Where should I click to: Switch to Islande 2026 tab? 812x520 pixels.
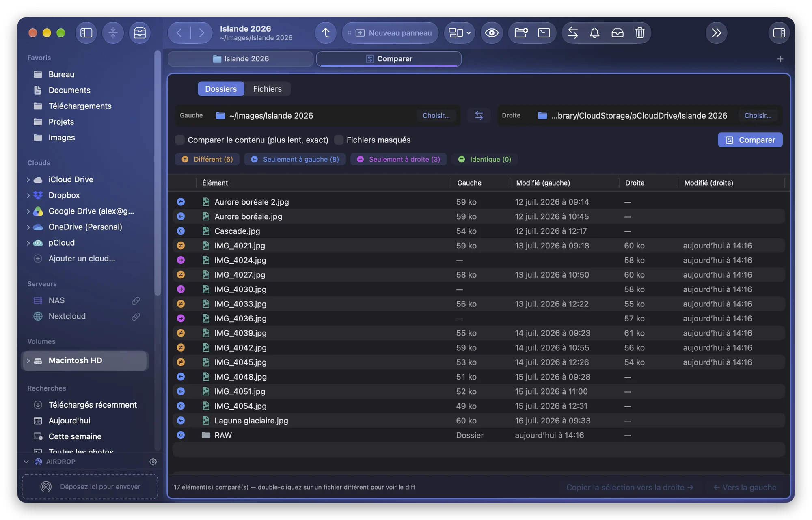[240, 59]
